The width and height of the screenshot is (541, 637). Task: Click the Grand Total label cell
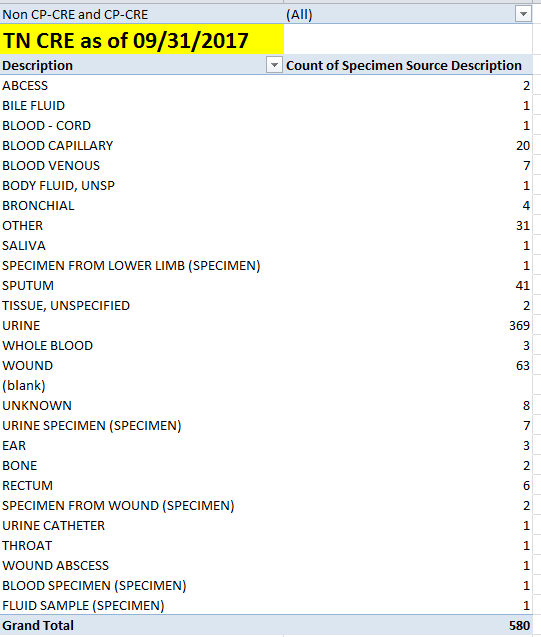coord(38,625)
